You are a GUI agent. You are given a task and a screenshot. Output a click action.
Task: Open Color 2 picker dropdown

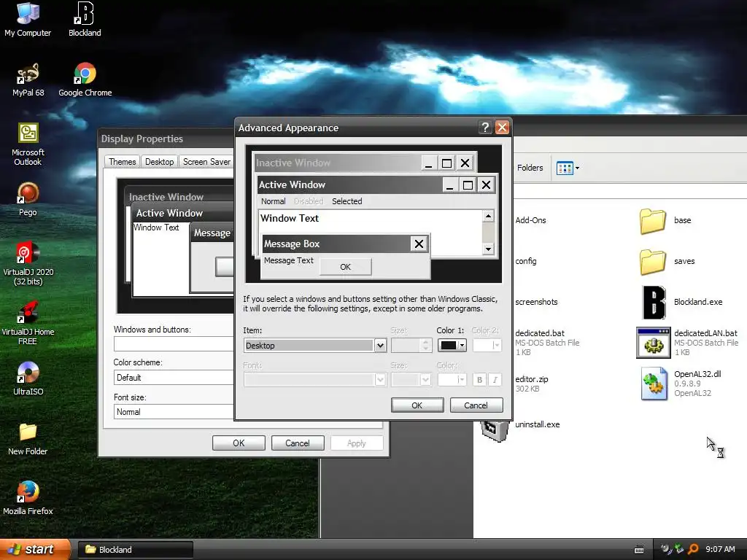(487, 345)
